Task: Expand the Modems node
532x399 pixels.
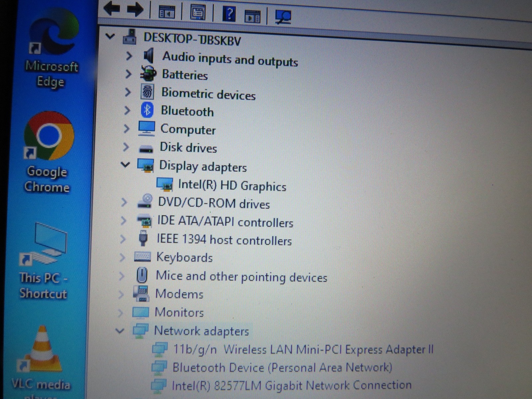Action: tap(121, 294)
